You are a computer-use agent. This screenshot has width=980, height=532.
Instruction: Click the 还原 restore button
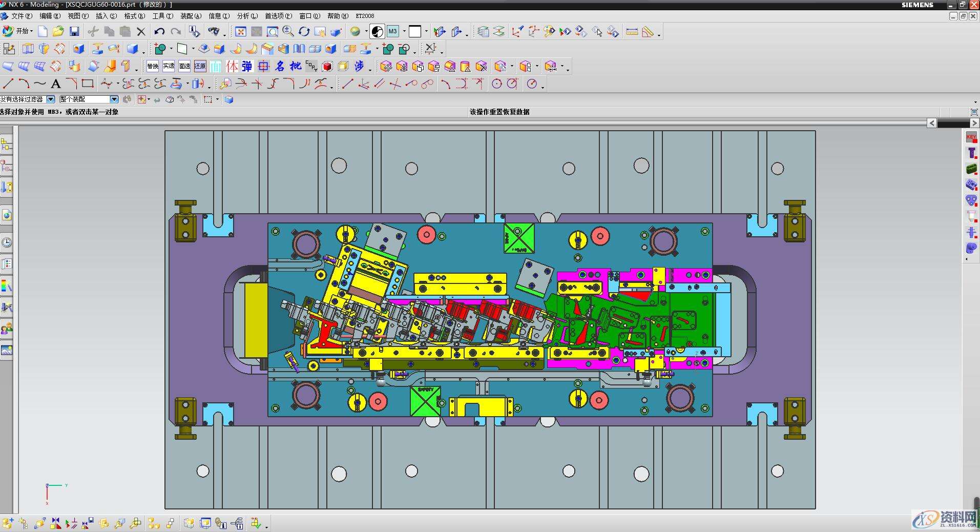(x=200, y=66)
